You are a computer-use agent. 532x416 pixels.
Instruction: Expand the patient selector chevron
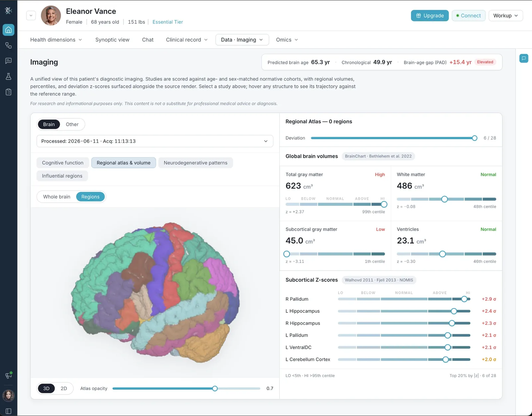31,16
